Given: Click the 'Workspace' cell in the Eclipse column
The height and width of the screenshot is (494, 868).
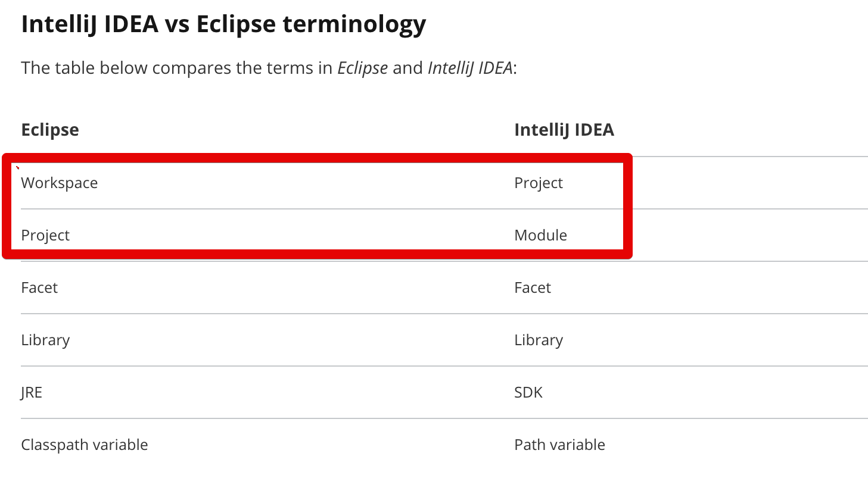Looking at the screenshot, I should point(60,183).
